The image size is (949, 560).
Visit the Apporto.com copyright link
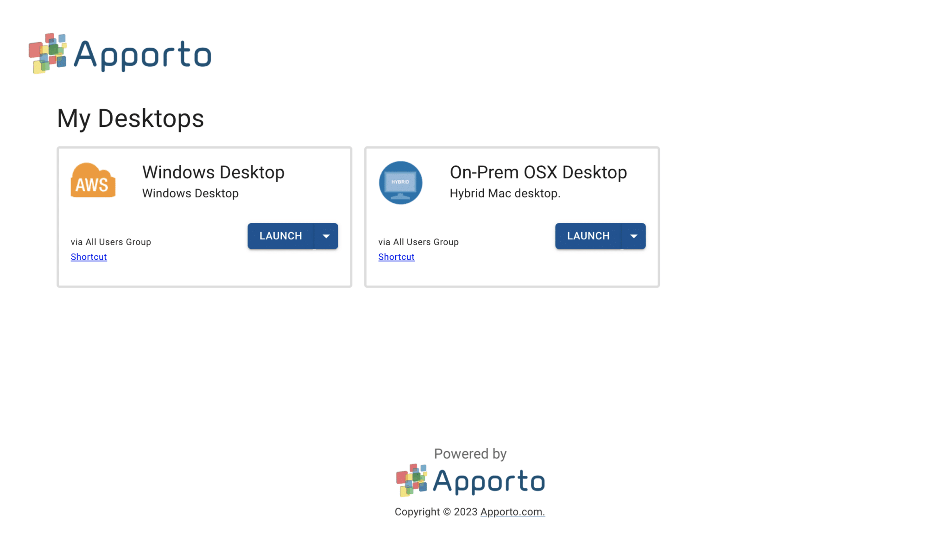tap(512, 512)
